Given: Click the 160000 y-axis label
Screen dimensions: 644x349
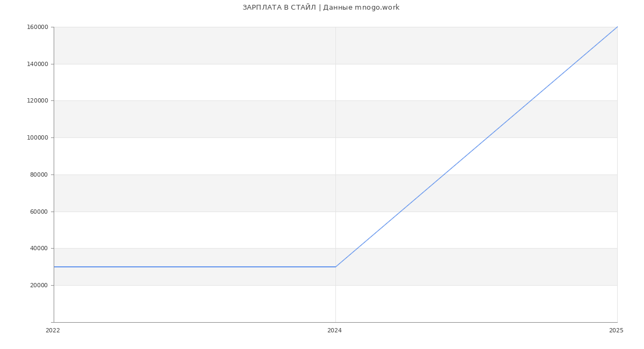Looking at the screenshot, I should pyautogui.click(x=39, y=27).
